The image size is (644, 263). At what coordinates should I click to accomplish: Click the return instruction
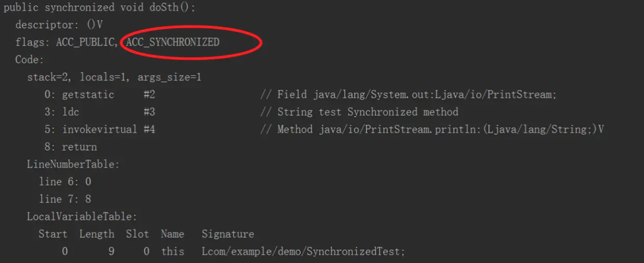(x=79, y=147)
